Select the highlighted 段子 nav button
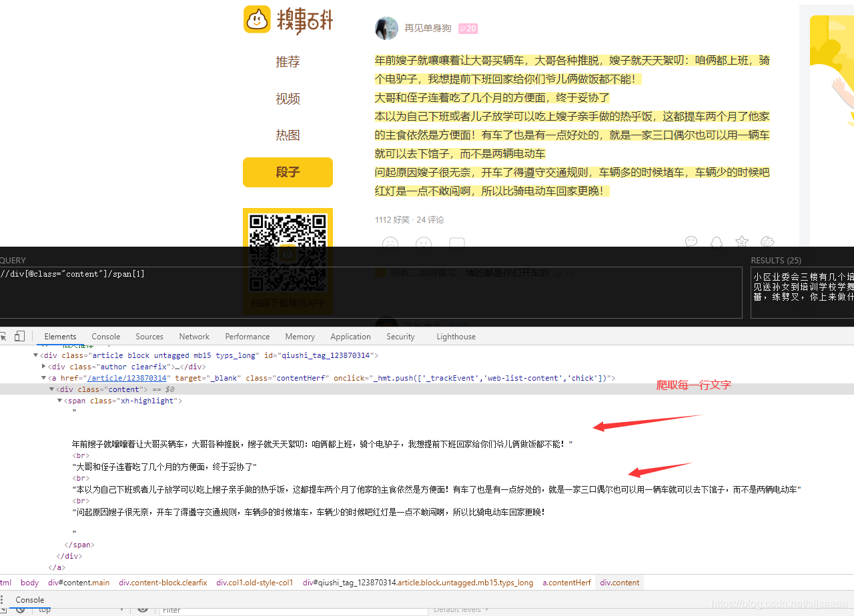 coord(288,172)
